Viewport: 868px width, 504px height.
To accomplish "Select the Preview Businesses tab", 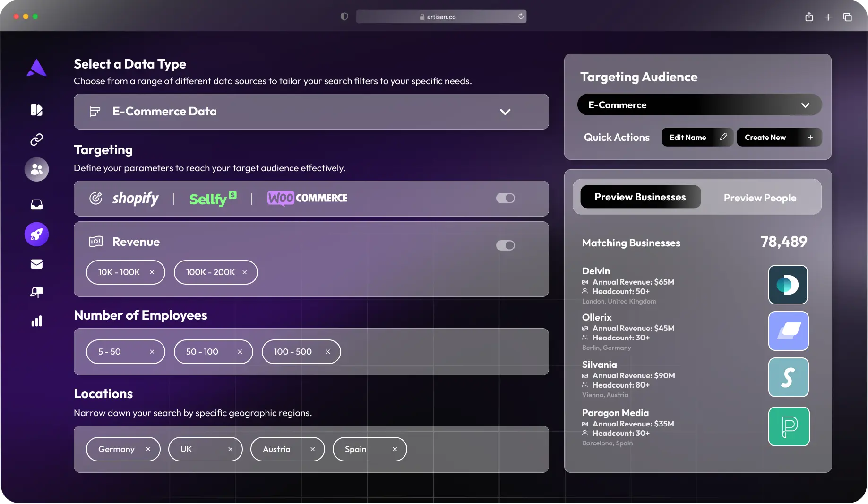I will [x=640, y=197].
